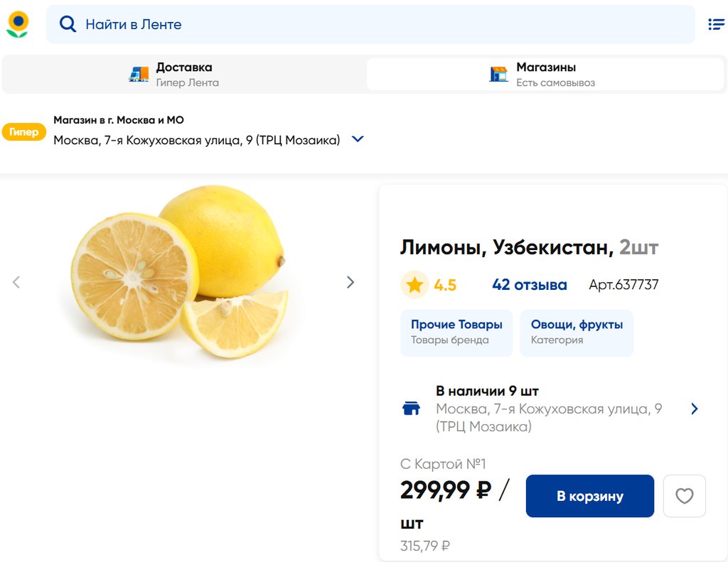Switch to the Доставка tab
Image resolution: width=728 pixels, height=562 pixels.
click(184, 74)
